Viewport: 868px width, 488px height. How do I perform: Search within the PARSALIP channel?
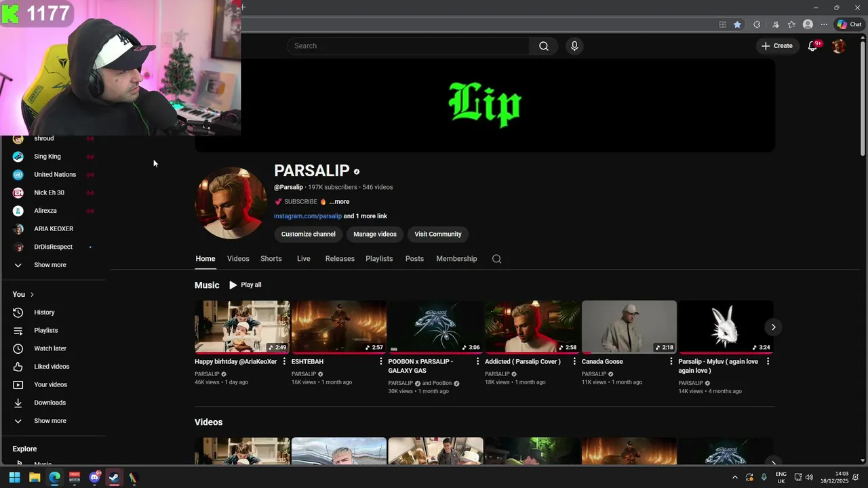(x=496, y=259)
